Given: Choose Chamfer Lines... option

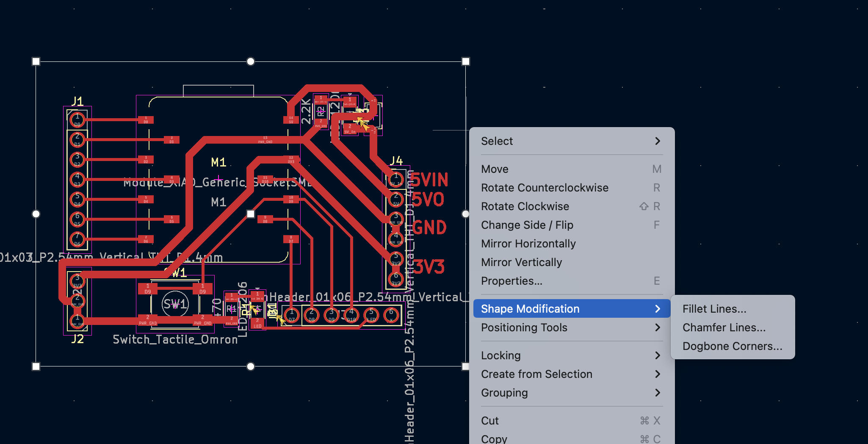Looking at the screenshot, I should coord(724,327).
